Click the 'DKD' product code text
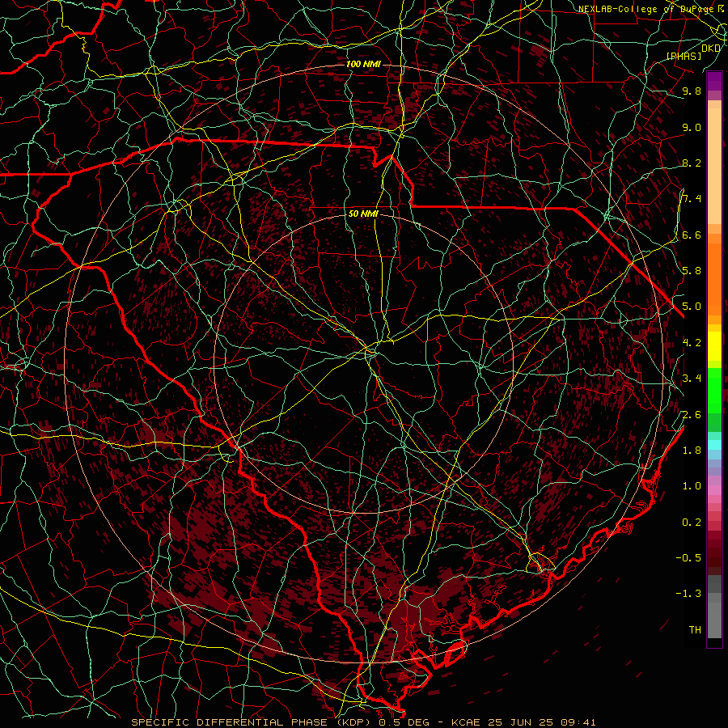 pyautogui.click(x=711, y=49)
